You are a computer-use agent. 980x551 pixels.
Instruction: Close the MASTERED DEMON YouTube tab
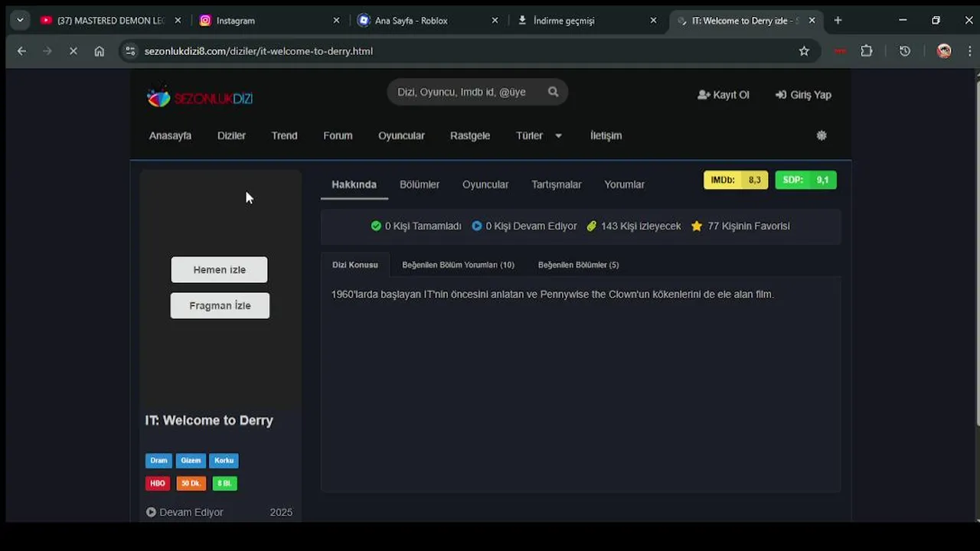coord(178,21)
